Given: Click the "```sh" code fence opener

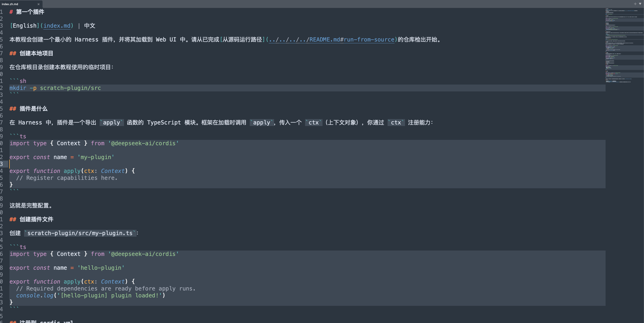Looking at the screenshot, I should [x=18, y=81].
